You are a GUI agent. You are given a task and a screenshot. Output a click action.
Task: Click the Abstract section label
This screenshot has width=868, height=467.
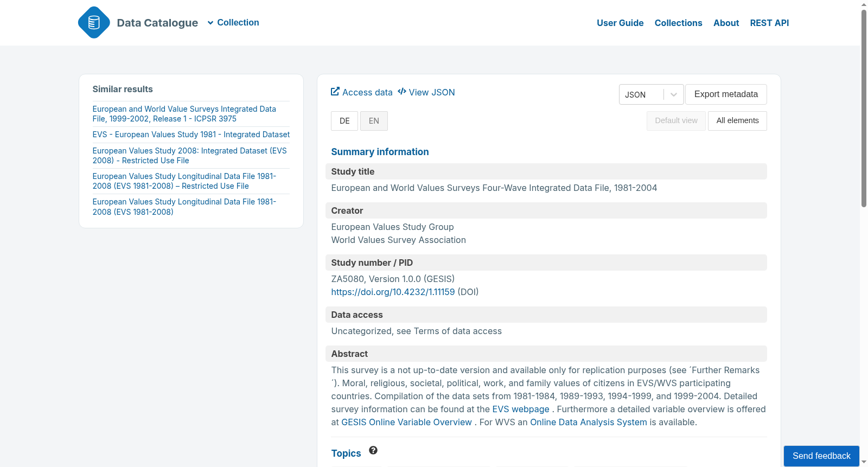tap(349, 354)
